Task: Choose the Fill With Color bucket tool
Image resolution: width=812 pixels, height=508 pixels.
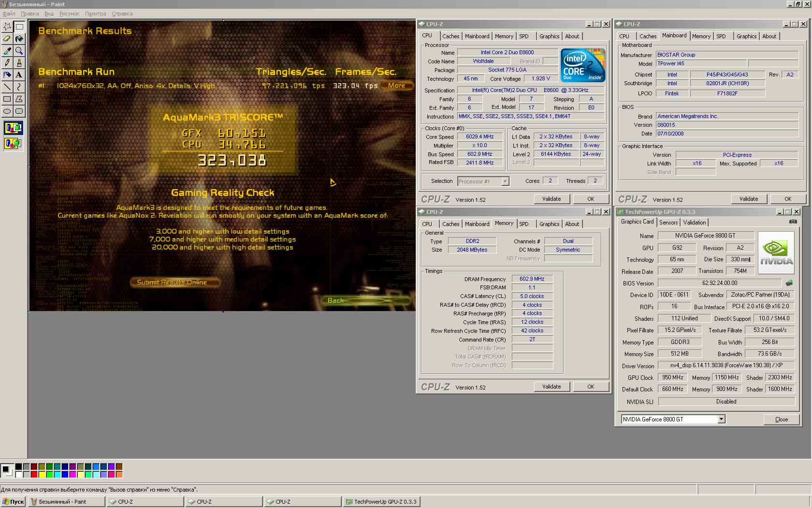Action: (19, 38)
